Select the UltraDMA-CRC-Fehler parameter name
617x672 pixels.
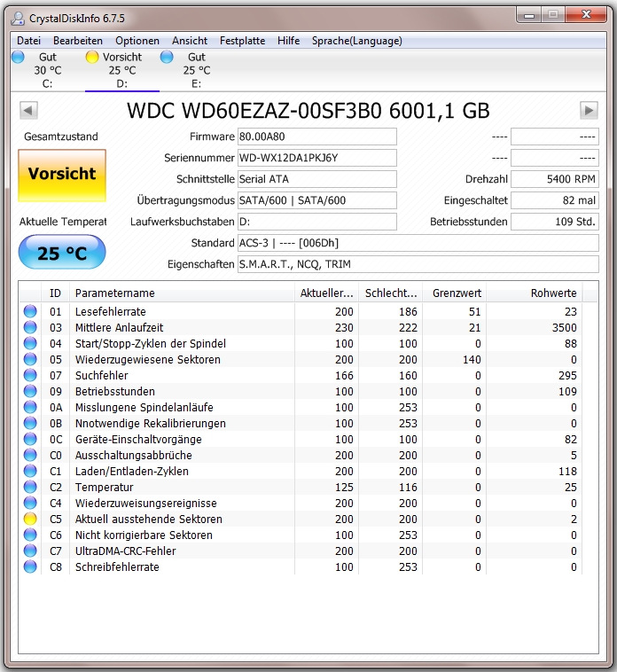(126, 551)
